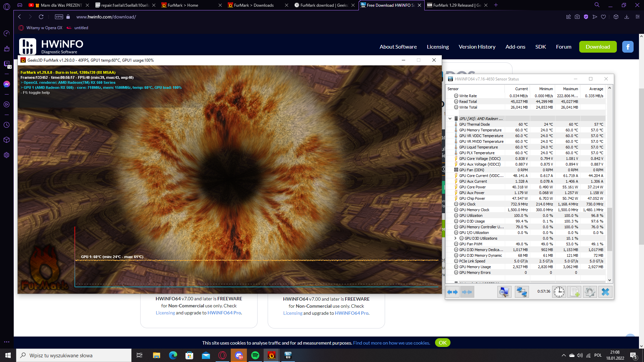Open Version History menu item

point(477,47)
